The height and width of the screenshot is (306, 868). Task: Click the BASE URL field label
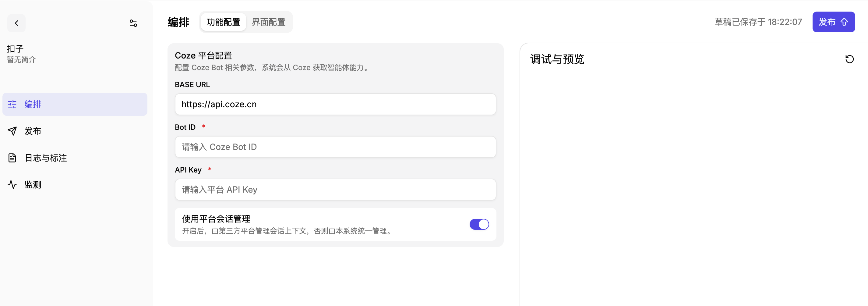[x=192, y=84]
